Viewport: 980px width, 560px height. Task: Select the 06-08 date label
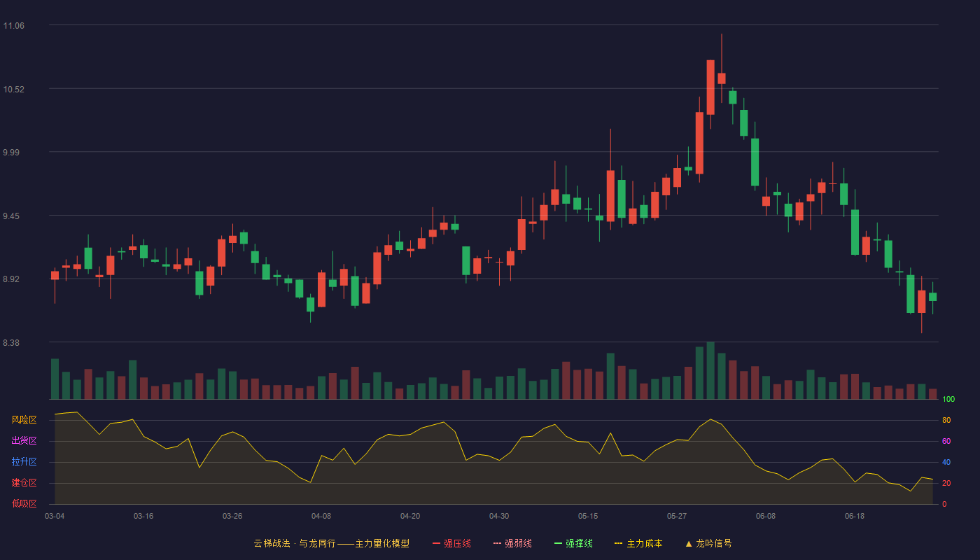click(766, 516)
